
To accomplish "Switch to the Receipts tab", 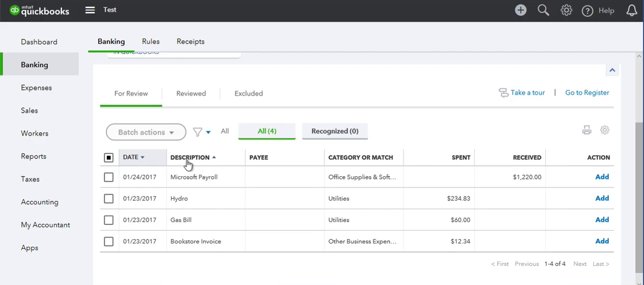I will tap(191, 42).
